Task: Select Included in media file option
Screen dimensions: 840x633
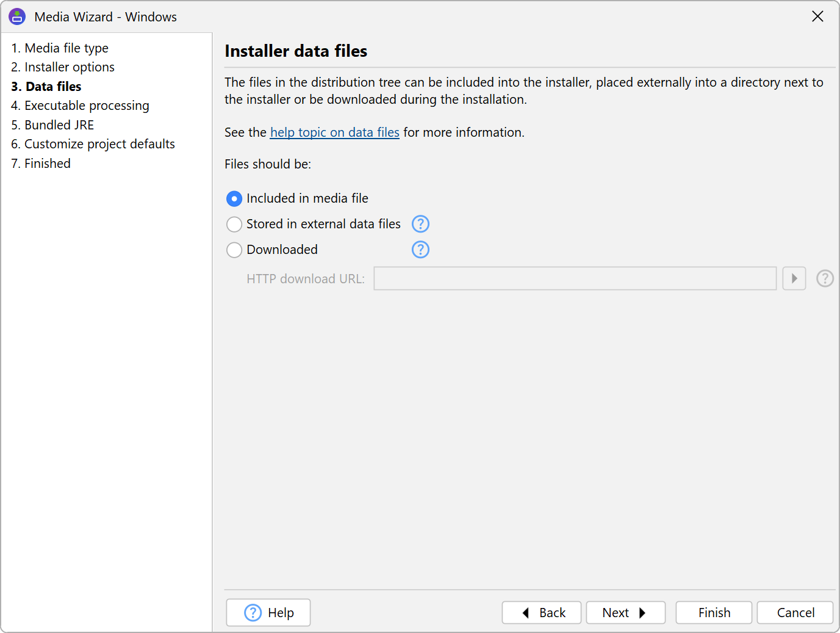Action: [234, 199]
